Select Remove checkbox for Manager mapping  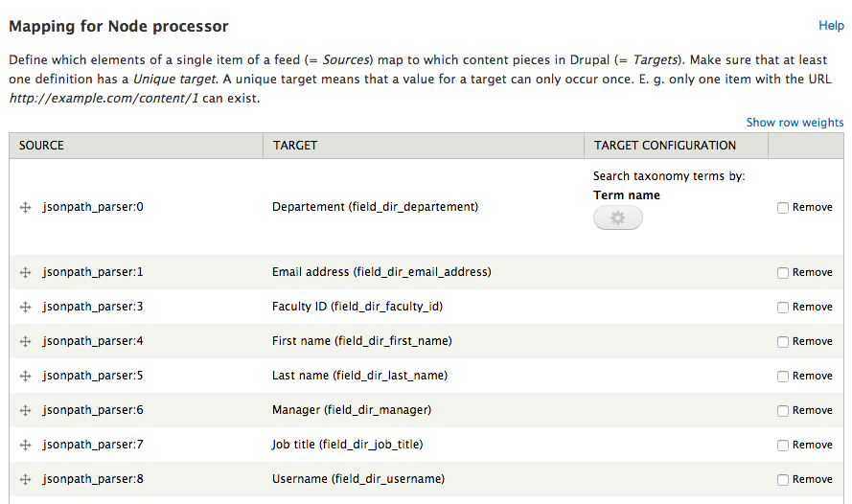tap(782, 411)
